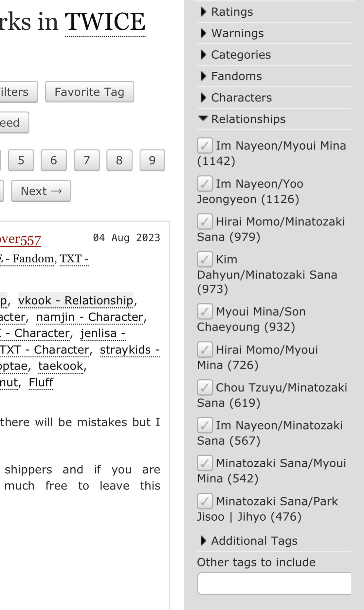The height and width of the screenshot is (610, 364).
Task: Open the TWICE fandom link in heading
Action: tap(105, 22)
